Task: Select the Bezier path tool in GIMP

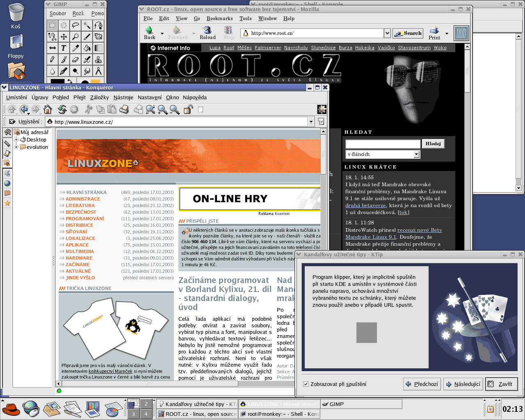Action: click(98, 25)
